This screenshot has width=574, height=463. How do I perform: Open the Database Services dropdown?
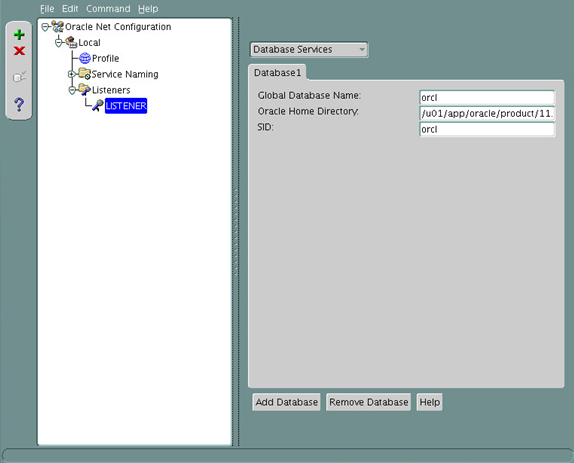[309, 49]
